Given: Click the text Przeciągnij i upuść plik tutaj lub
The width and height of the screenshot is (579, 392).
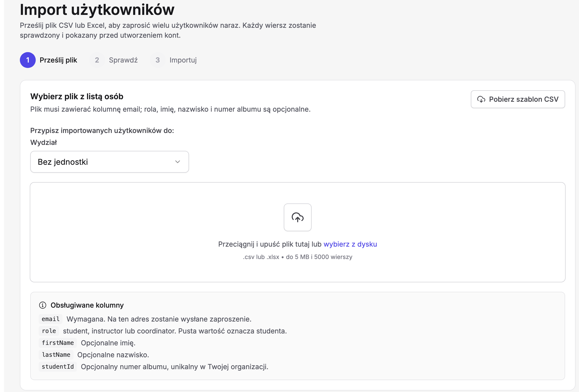Looking at the screenshot, I should pos(270,244).
